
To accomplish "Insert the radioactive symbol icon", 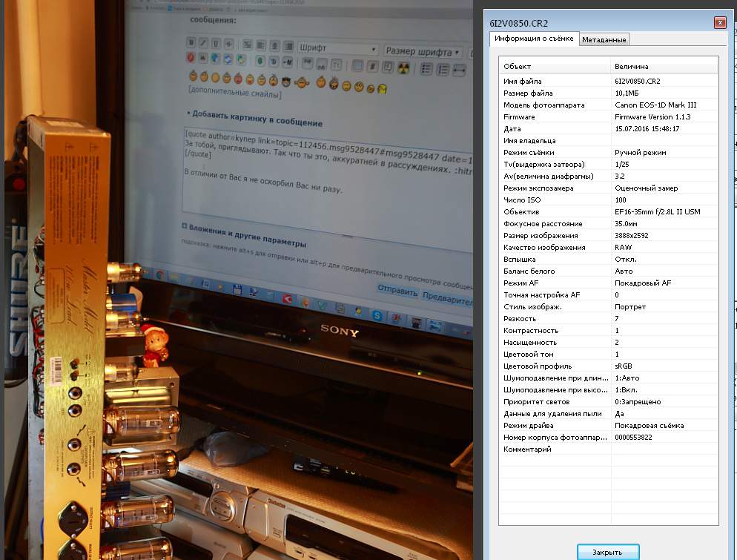I will 403,68.
